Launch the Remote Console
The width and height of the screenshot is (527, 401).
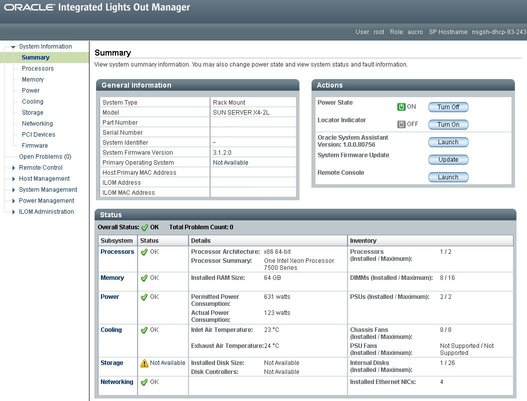[x=448, y=177]
